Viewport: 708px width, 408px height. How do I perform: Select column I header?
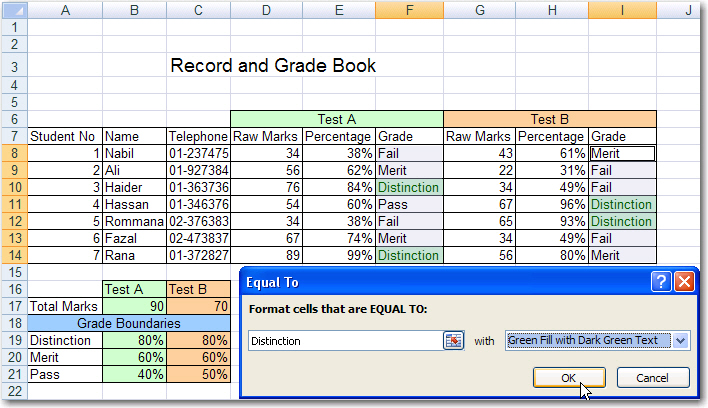(x=622, y=10)
